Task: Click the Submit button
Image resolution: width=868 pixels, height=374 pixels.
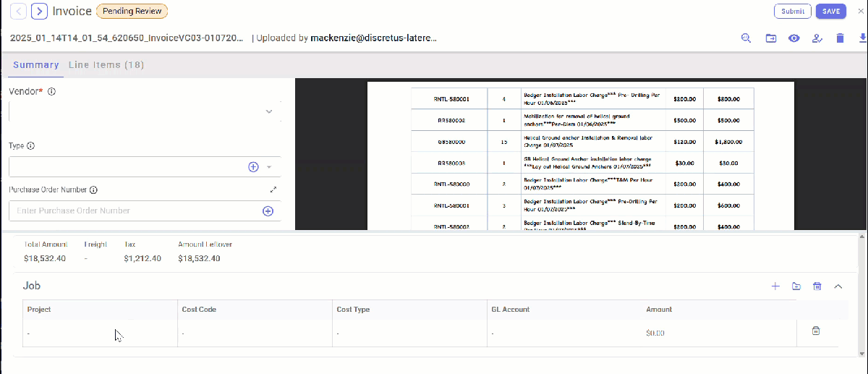Action: point(793,11)
